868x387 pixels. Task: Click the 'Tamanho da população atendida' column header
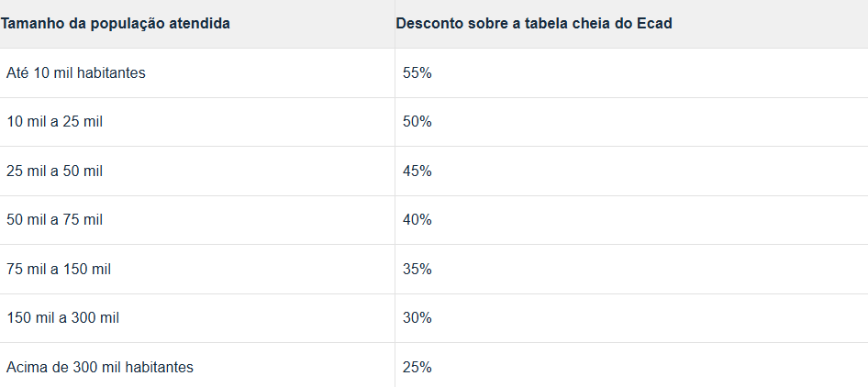[x=115, y=23]
